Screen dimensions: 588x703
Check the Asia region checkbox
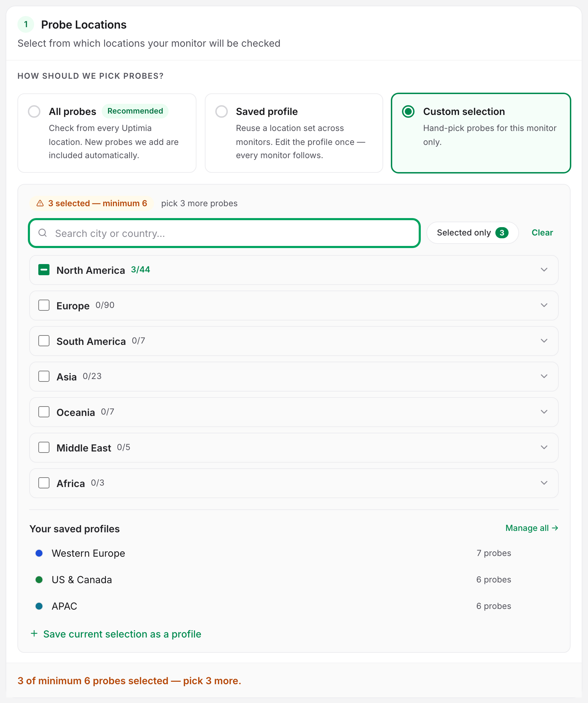pos(44,376)
